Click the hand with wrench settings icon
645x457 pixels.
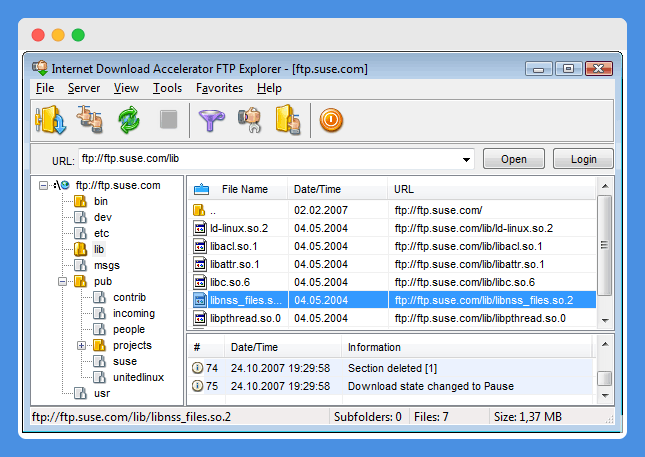tap(250, 120)
